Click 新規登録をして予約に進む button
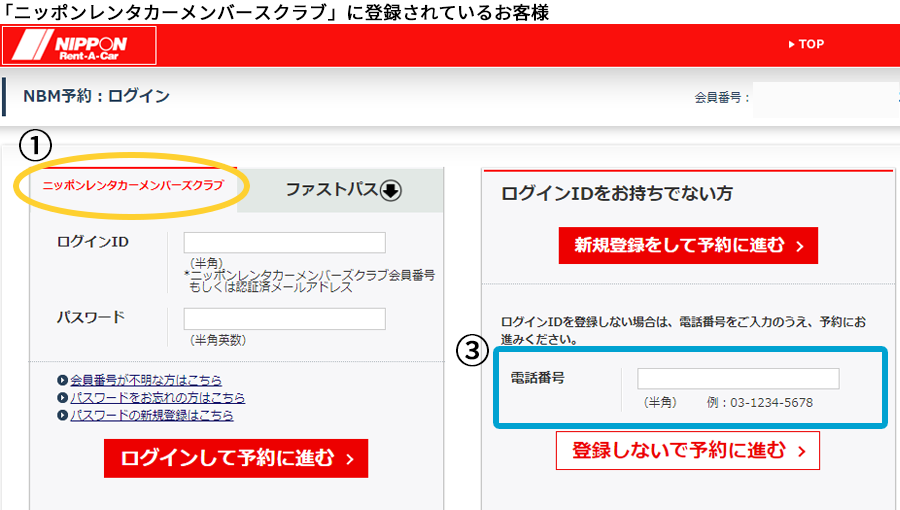Viewport: 900px width, 510px height. tap(688, 246)
